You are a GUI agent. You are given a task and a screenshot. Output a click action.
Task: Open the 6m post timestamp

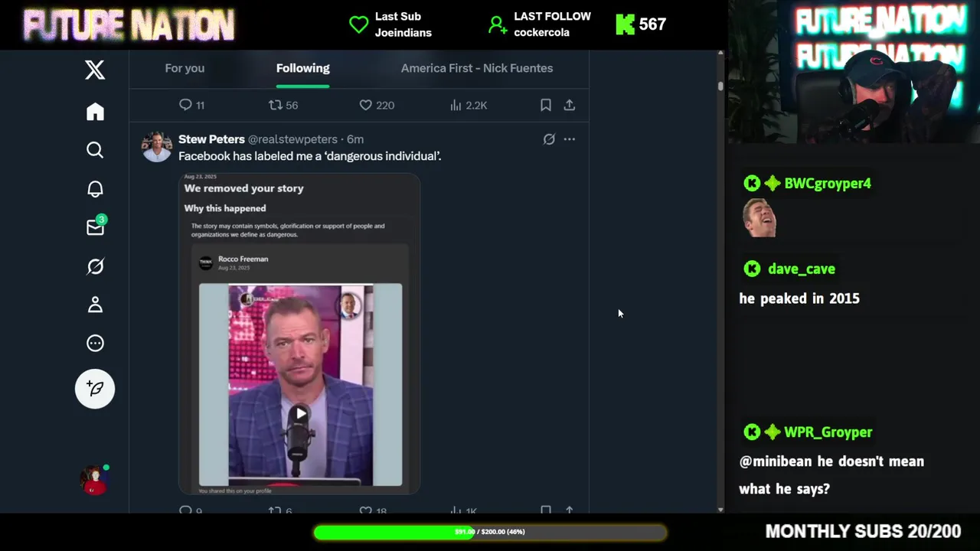(355, 139)
